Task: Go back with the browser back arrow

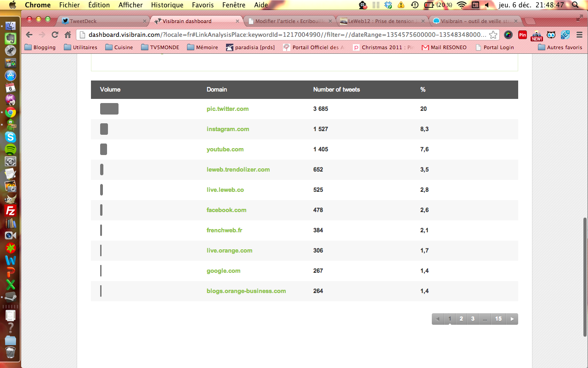Action: (29, 34)
